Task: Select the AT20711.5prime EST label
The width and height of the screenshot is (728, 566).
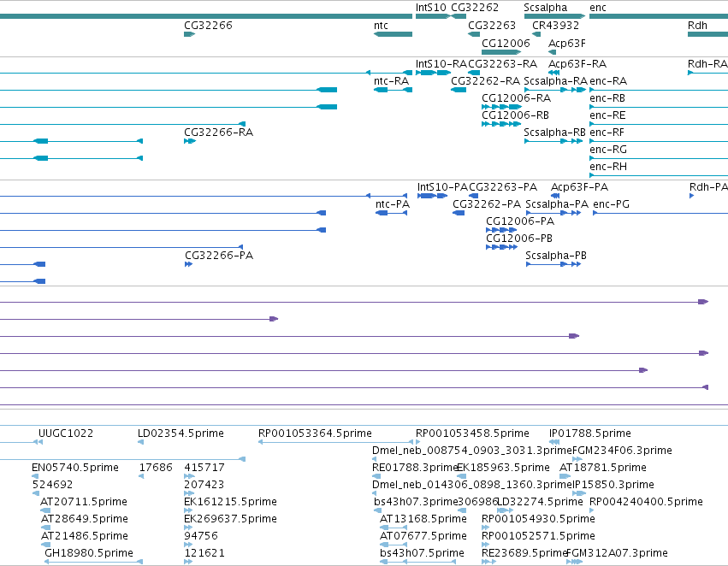Action: pos(84,503)
